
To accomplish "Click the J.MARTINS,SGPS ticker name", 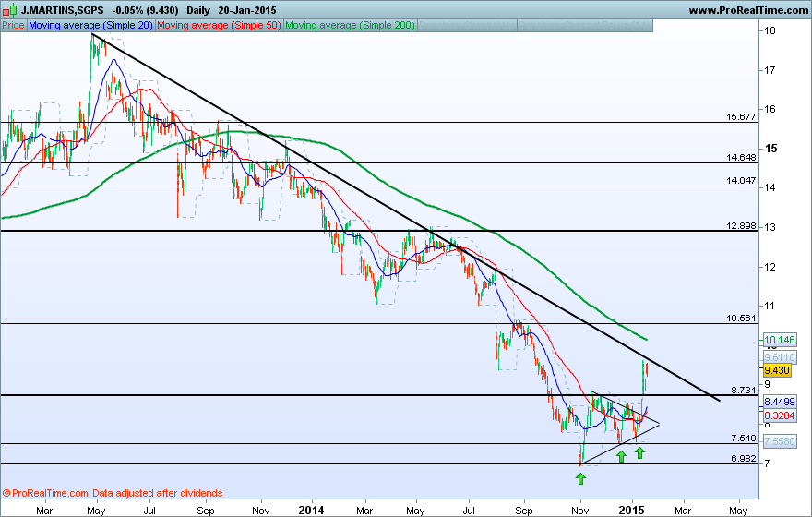I will (x=63, y=10).
